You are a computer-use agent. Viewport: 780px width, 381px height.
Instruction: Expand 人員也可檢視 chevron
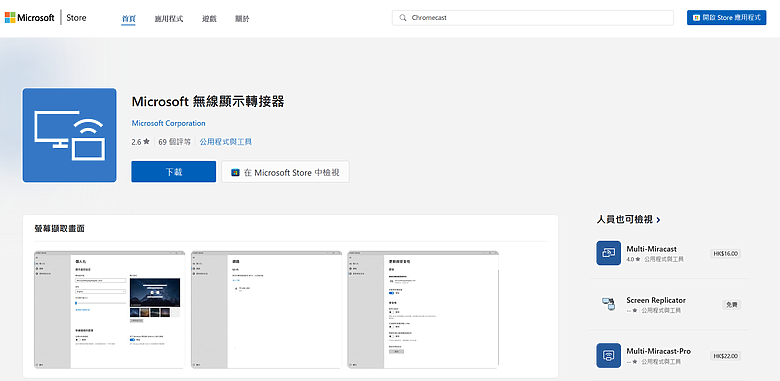point(659,219)
